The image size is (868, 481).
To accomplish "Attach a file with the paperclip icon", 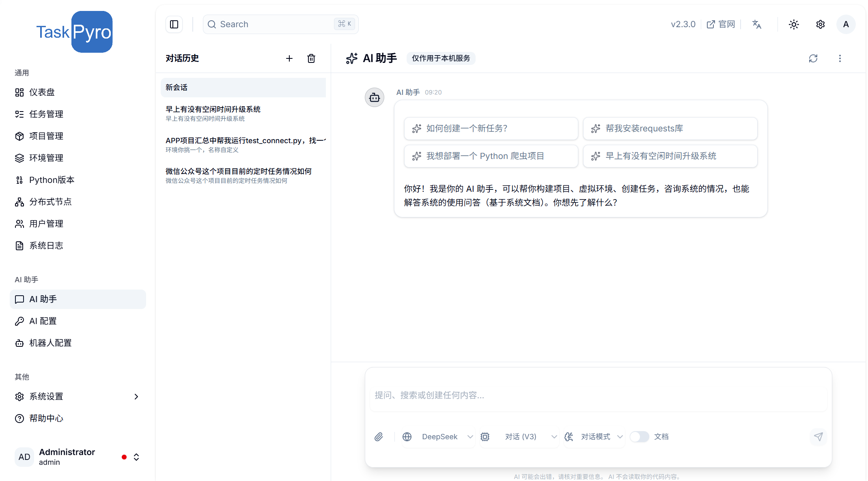I will [379, 437].
